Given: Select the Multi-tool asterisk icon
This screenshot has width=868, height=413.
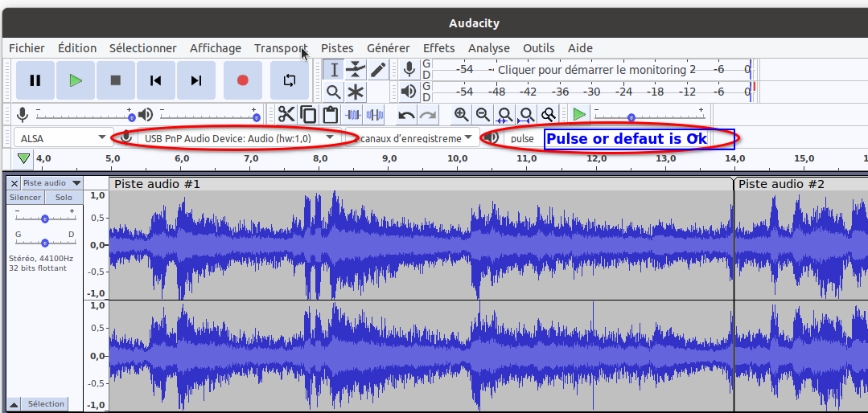Looking at the screenshot, I should click(x=356, y=92).
